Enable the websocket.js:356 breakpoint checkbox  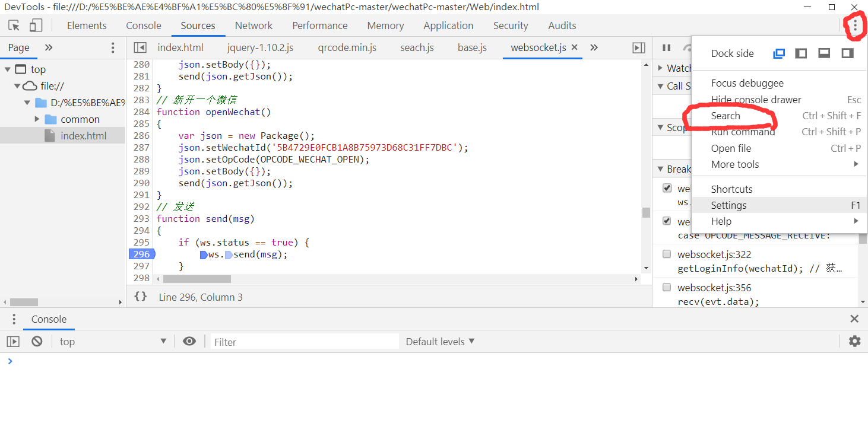pyautogui.click(x=667, y=288)
